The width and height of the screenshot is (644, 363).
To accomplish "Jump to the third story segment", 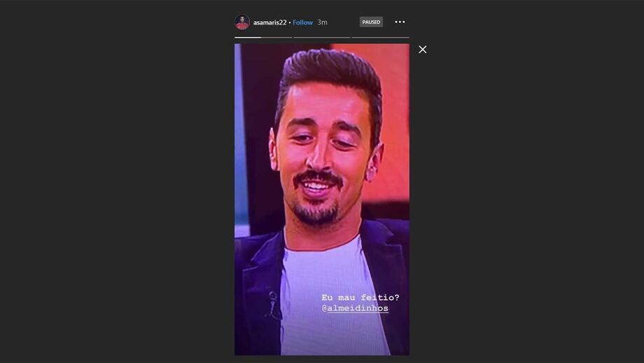I will click(x=380, y=37).
